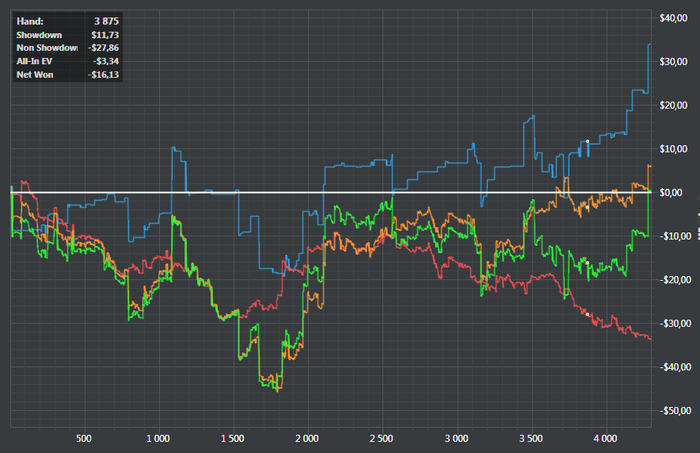Click the -$50,00 y-axis label
700x453 pixels.
[675, 411]
